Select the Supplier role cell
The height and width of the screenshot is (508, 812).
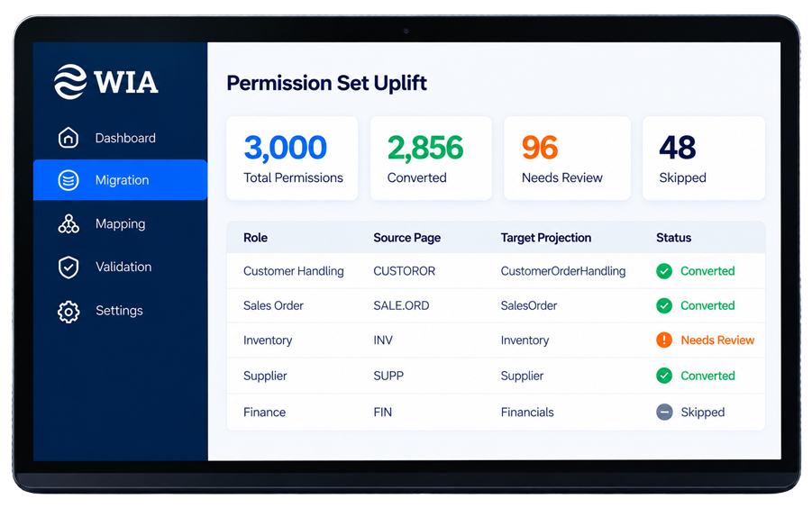(x=265, y=376)
